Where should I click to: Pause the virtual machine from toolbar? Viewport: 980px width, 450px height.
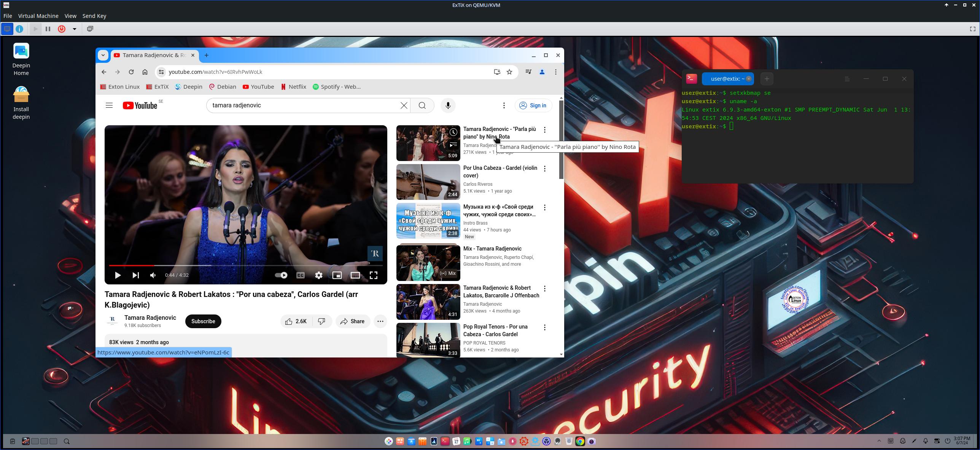pyautogui.click(x=48, y=29)
